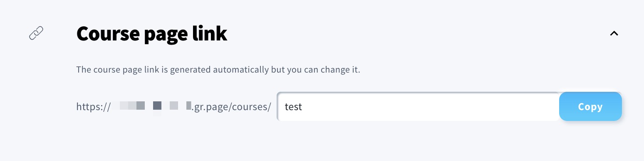Image resolution: width=644 pixels, height=161 pixels.
Task: Click the left edge of the slug text box
Action: pos(280,107)
